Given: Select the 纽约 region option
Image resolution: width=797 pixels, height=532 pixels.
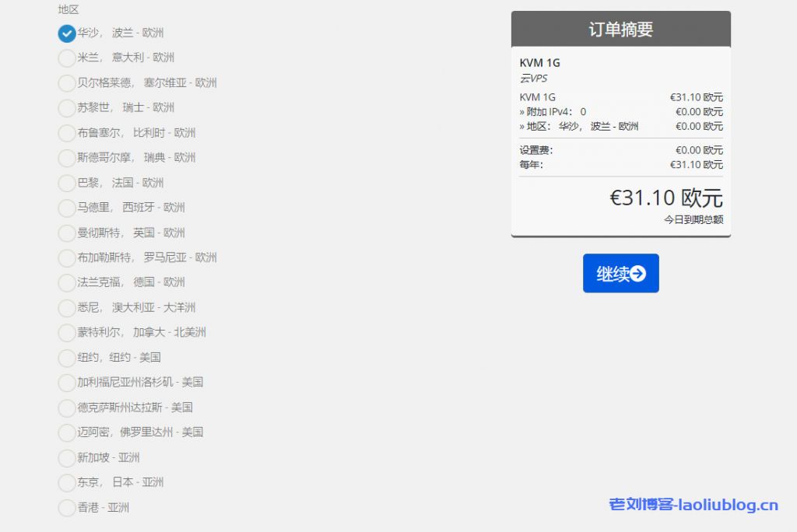Looking at the screenshot, I should pyautogui.click(x=66, y=358).
